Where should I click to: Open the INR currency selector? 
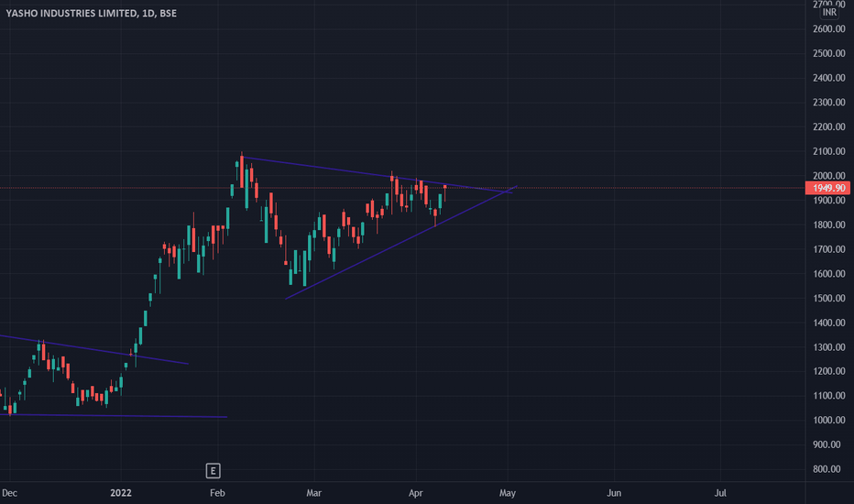click(829, 12)
